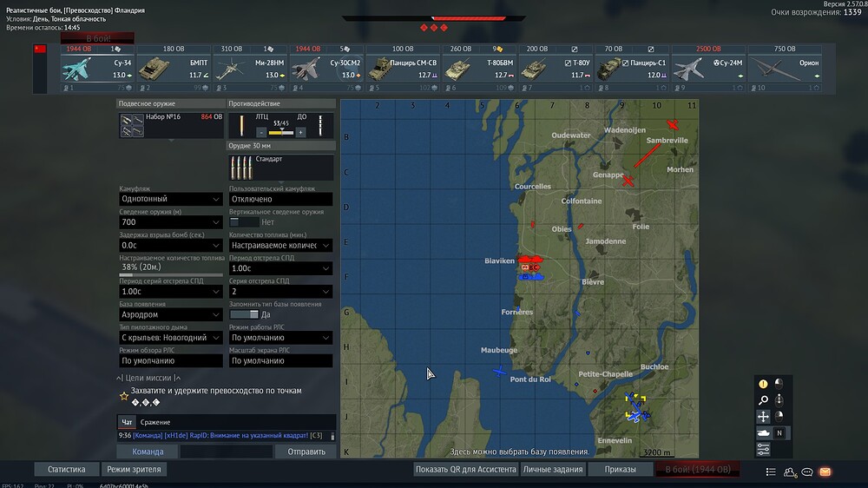
Task: Click the capture point B marker near Blaviken
Action: [x=531, y=267]
